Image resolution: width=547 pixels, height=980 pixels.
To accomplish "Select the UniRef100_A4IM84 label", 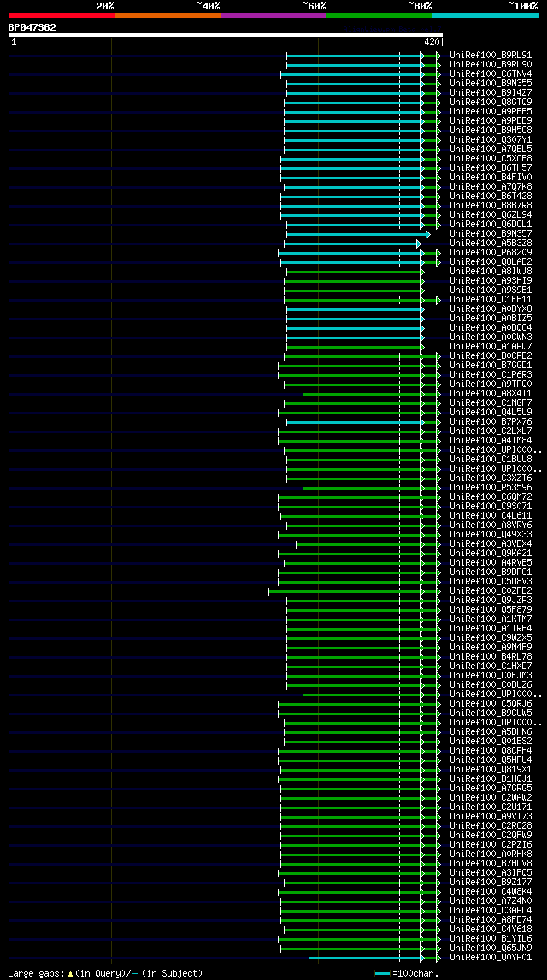I will coord(491,441).
